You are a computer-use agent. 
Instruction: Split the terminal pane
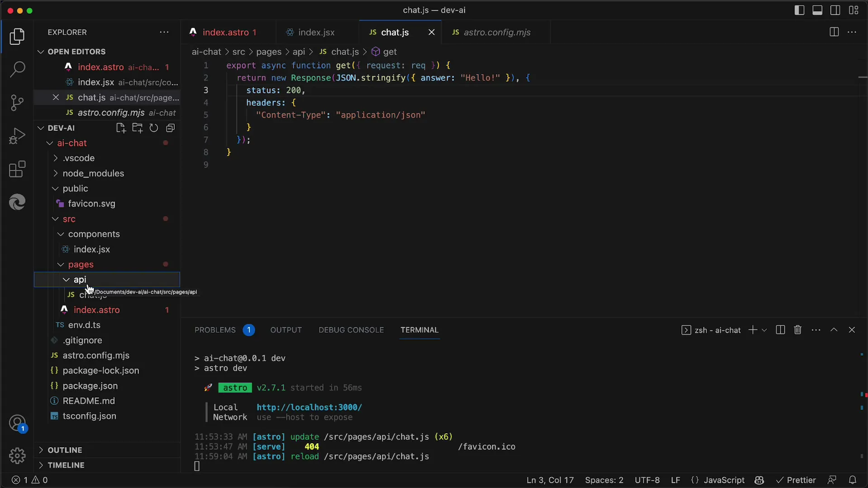click(x=780, y=330)
